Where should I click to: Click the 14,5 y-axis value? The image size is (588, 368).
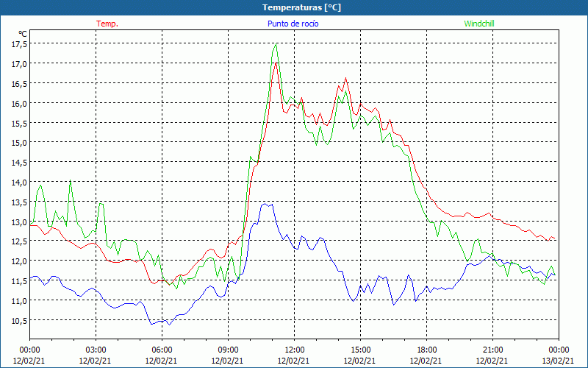coord(20,163)
